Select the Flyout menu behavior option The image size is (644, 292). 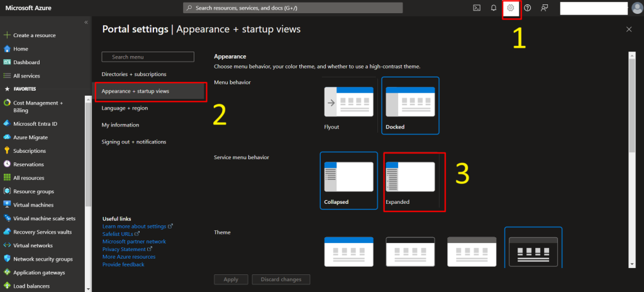pos(348,105)
